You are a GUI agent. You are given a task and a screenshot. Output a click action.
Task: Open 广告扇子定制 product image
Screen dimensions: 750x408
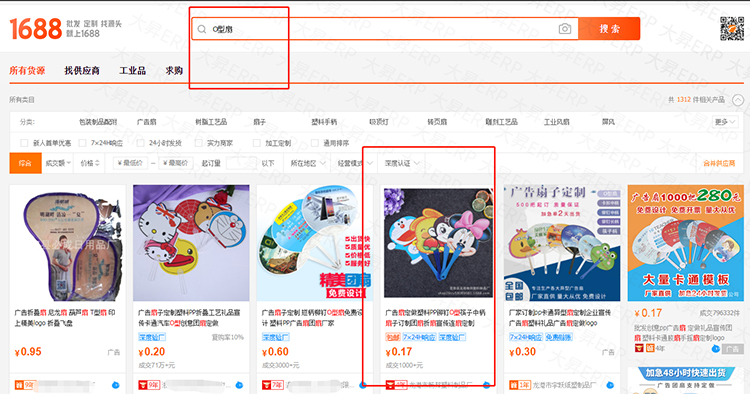(x=562, y=243)
